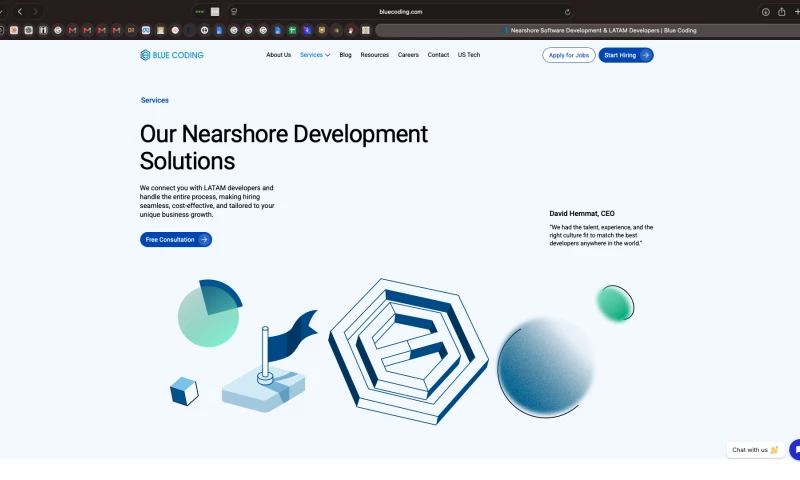Click the arrow icon in Free Consultation button
Image resolution: width=800 pixels, height=480 pixels.
tap(204, 239)
